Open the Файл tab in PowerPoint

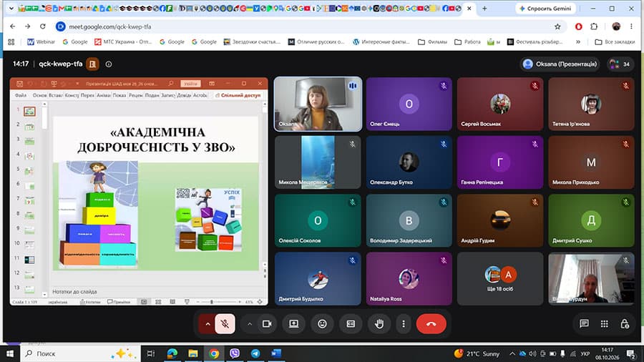[21, 95]
